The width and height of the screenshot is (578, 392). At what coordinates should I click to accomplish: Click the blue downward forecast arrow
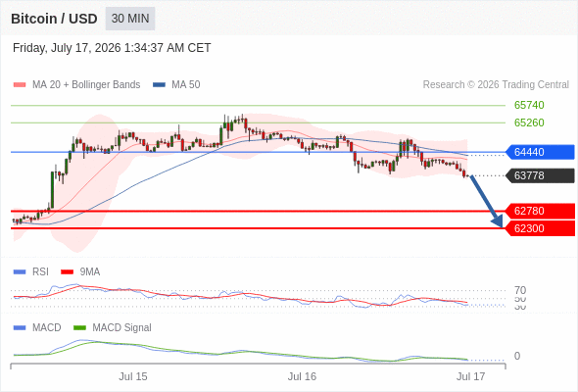pos(486,201)
